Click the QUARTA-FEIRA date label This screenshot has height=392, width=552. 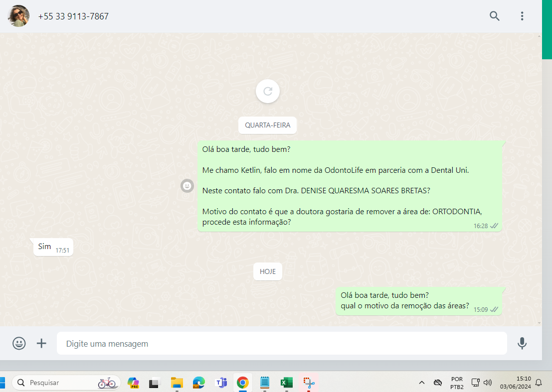tap(268, 125)
